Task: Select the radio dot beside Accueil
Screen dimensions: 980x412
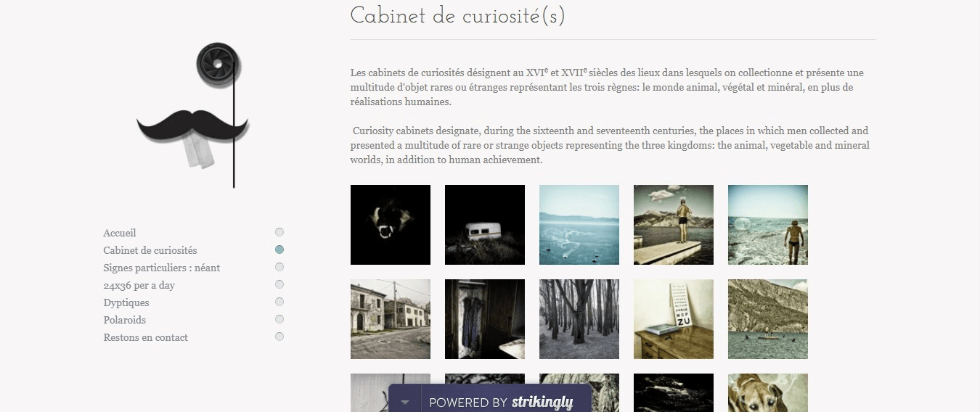Action: click(x=279, y=232)
